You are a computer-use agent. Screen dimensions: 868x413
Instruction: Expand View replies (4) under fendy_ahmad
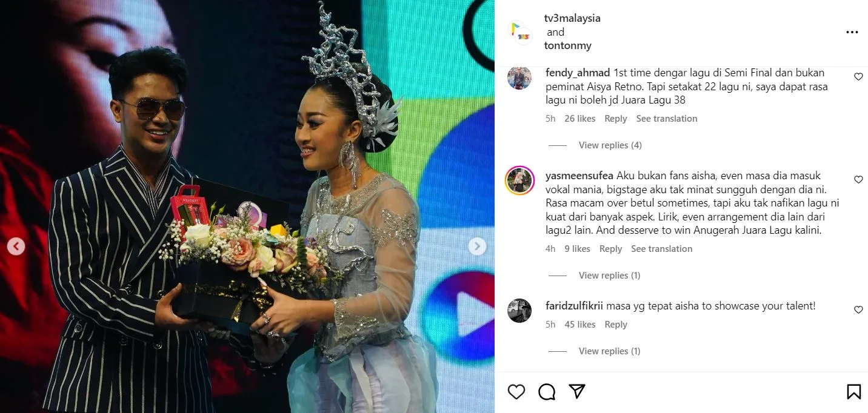(x=610, y=145)
